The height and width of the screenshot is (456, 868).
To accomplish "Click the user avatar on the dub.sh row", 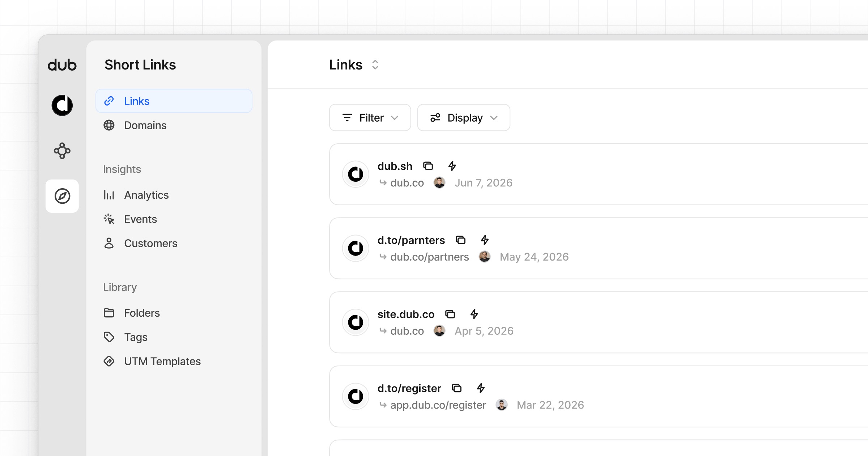I will (439, 183).
